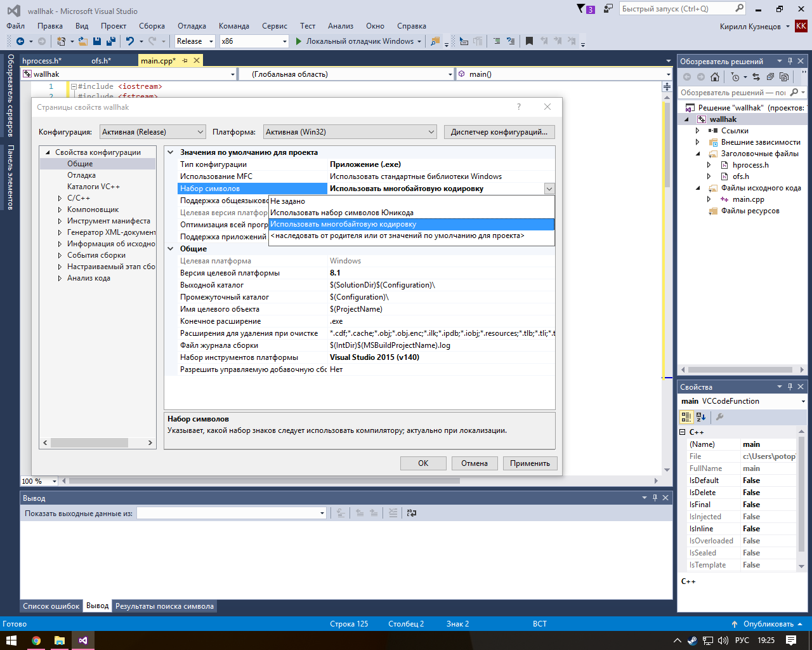Screen dimensions: 812x650
Task: Open the x86 solution platform dropdown
Action: [254, 41]
